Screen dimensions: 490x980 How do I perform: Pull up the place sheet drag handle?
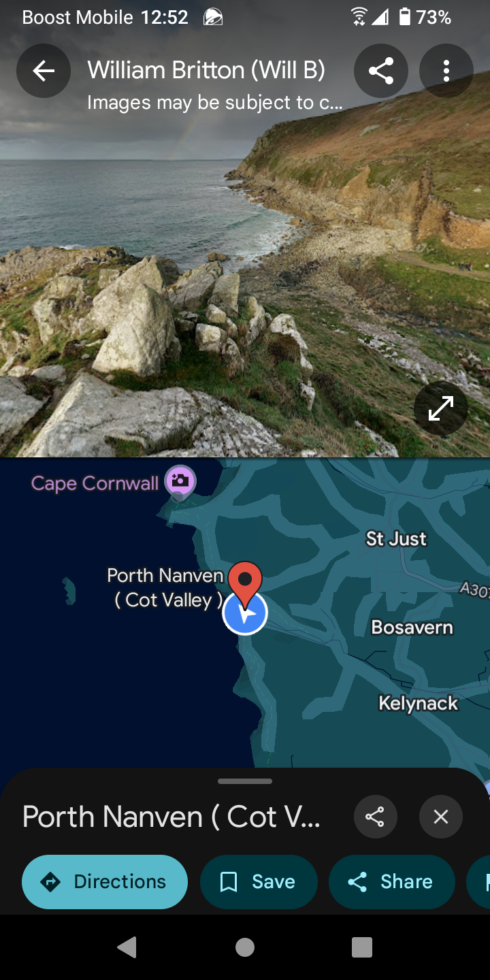[245, 781]
